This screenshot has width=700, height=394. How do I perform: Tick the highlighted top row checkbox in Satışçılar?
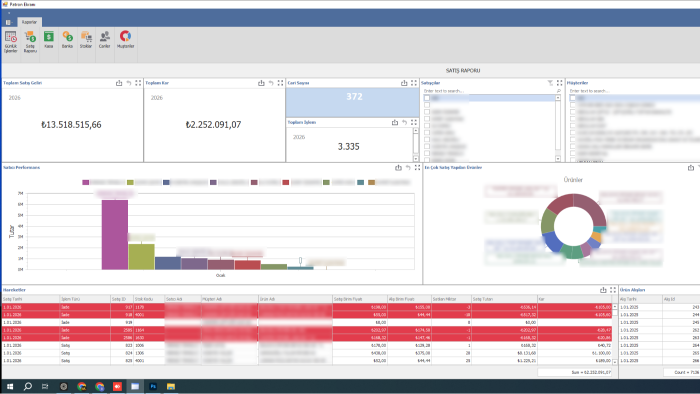[427, 98]
